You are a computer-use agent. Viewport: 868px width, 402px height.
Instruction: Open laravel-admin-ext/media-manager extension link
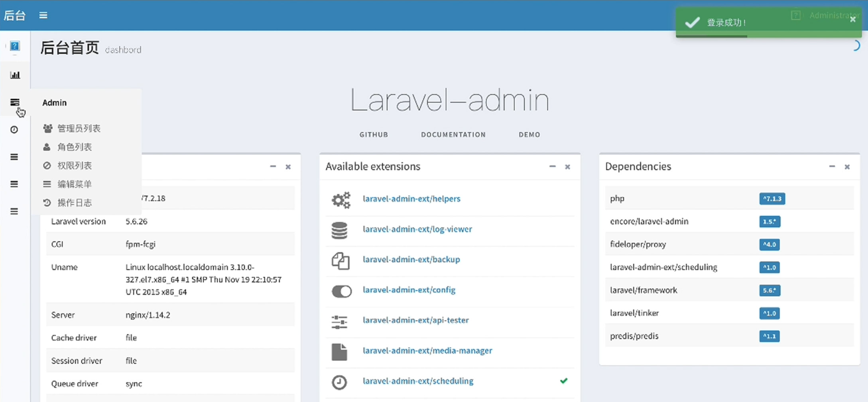[x=427, y=351]
